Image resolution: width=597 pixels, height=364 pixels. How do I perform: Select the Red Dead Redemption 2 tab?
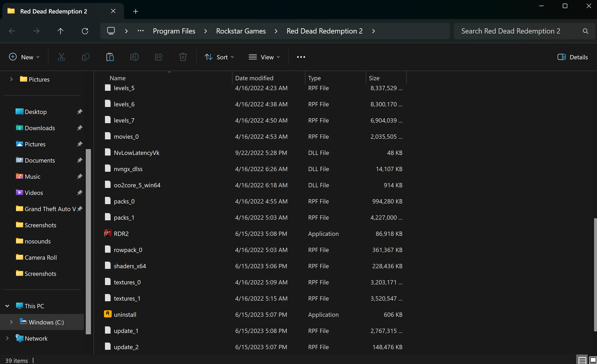coord(54,11)
